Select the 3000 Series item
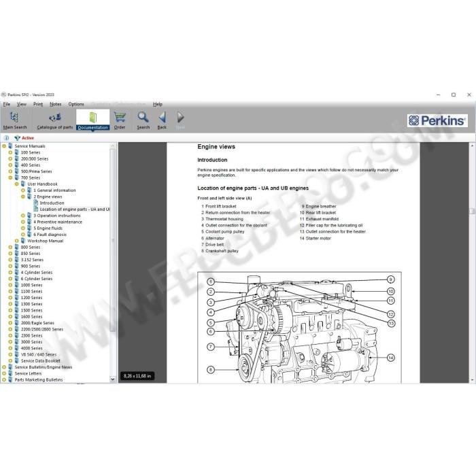 pos(31,342)
